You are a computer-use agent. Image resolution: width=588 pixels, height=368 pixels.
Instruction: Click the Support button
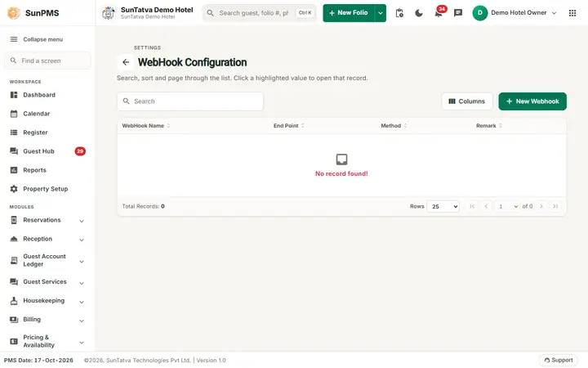(559, 360)
